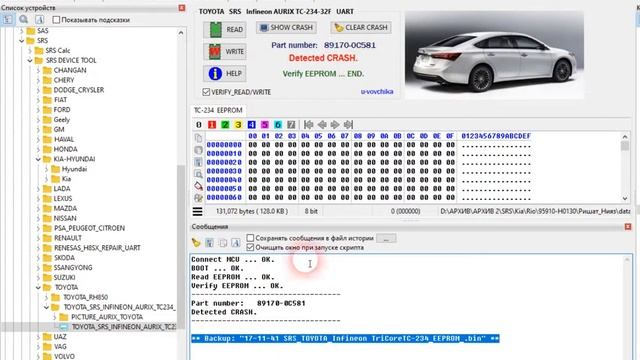Expand the TOYOTA_RH850 folder
Screen dimensions: 640x360
[46, 297]
